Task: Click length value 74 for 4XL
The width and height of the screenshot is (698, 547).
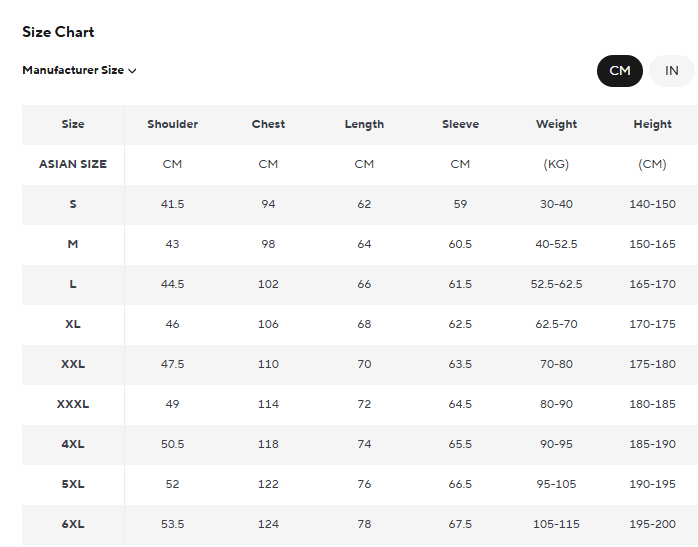Action: pos(364,445)
